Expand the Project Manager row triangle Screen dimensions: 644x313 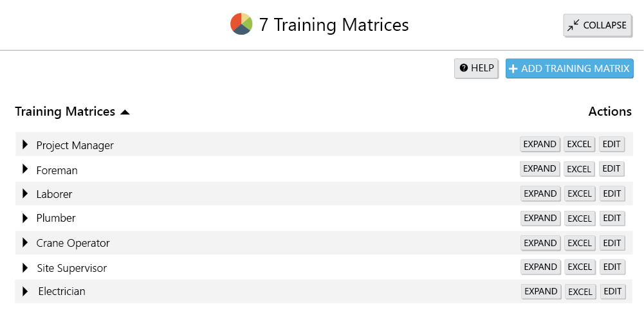25,145
